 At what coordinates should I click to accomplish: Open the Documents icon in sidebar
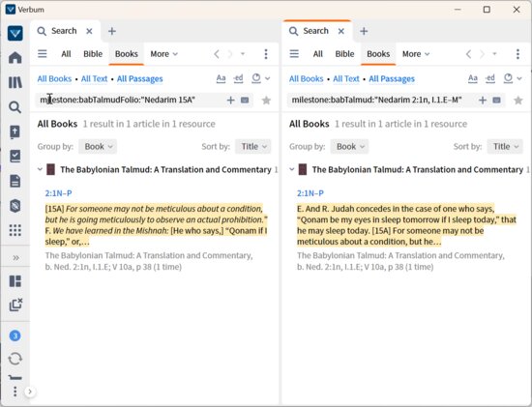click(x=15, y=181)
